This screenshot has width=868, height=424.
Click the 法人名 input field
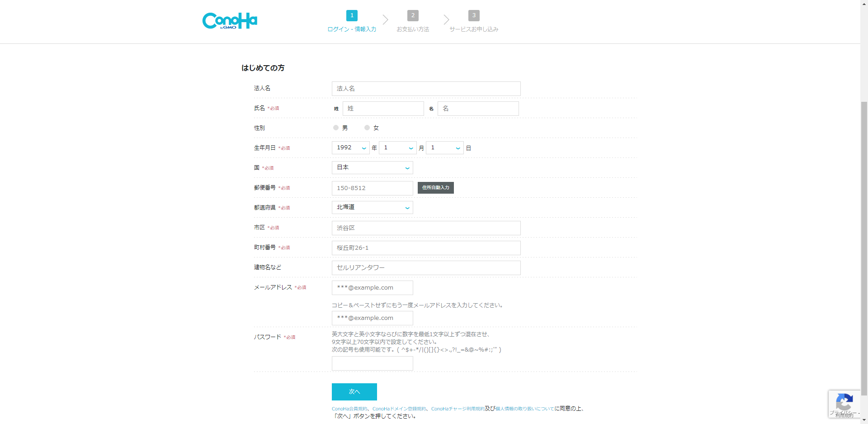[x=426, y=89]
